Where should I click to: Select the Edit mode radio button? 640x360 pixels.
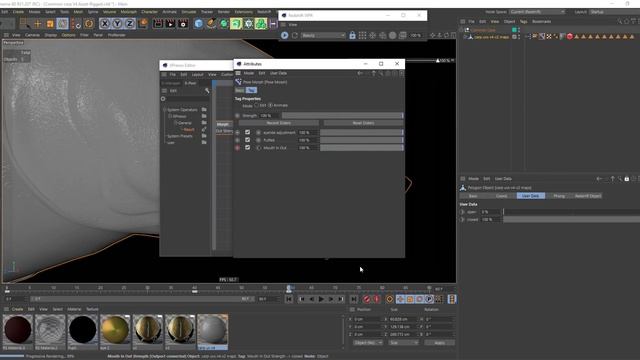[x=257, y=105]
